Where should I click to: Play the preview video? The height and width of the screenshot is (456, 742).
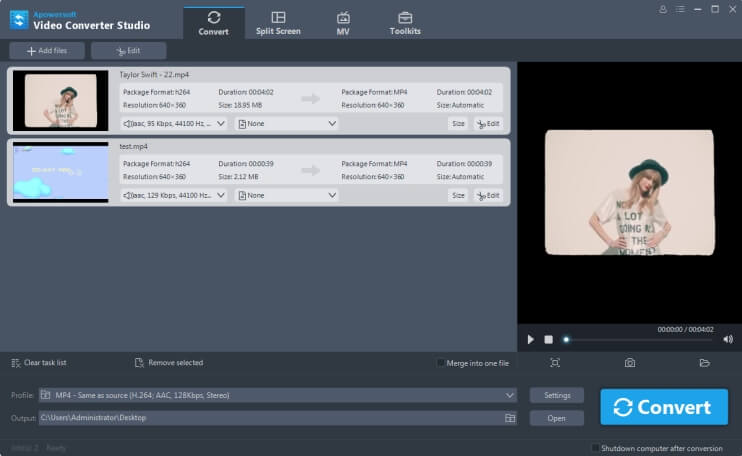click(x=530, y=339)
